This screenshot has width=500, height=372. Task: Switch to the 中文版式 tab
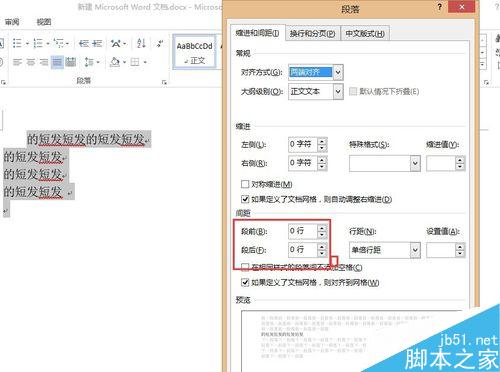[365, 34]
